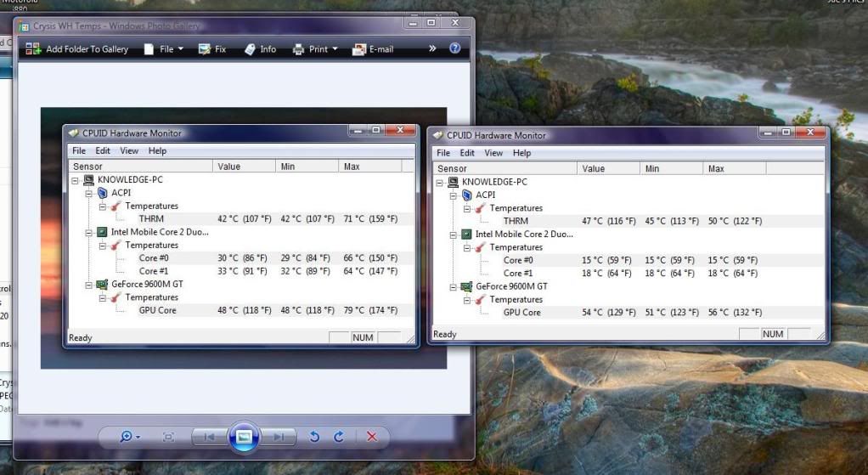Click Ready status text in right monitor
Screen dimensions: 868x475
tap(444, 334)
